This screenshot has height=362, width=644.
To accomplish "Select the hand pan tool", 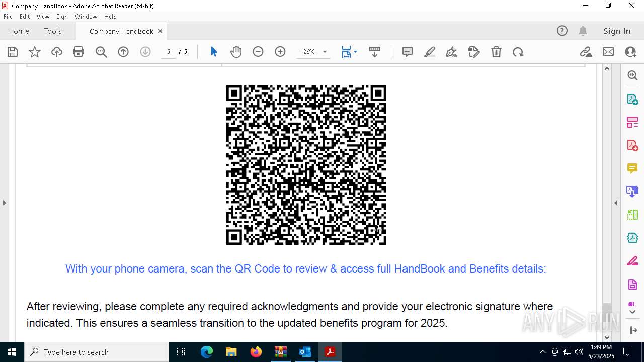I will [236, 52].
